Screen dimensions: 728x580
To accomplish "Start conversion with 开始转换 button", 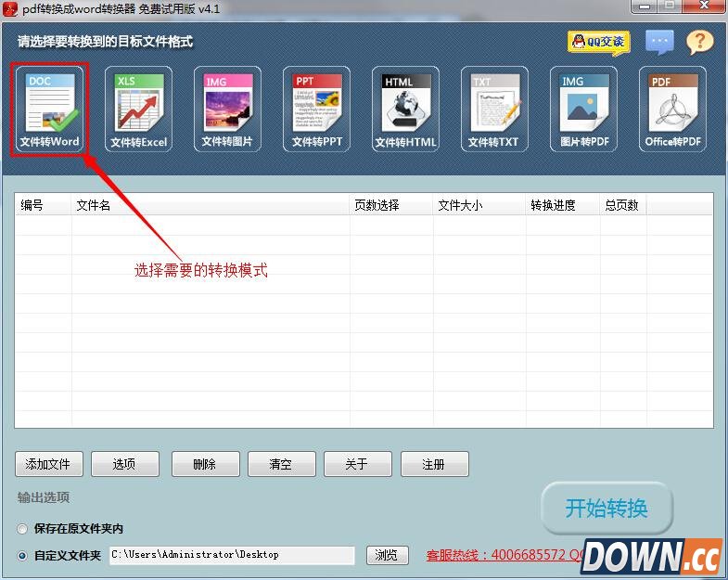I will click(x=607, y=508).
